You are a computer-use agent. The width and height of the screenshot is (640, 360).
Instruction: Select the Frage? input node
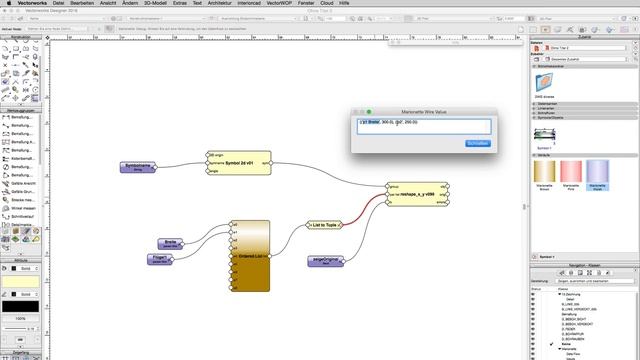point(160,259)
